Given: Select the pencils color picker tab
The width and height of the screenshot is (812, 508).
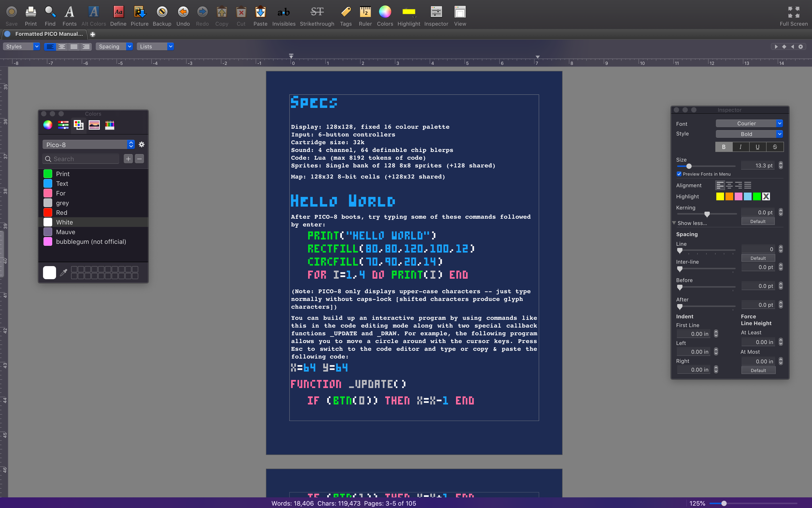Looking at the screenshot, I should pos(110,125).
